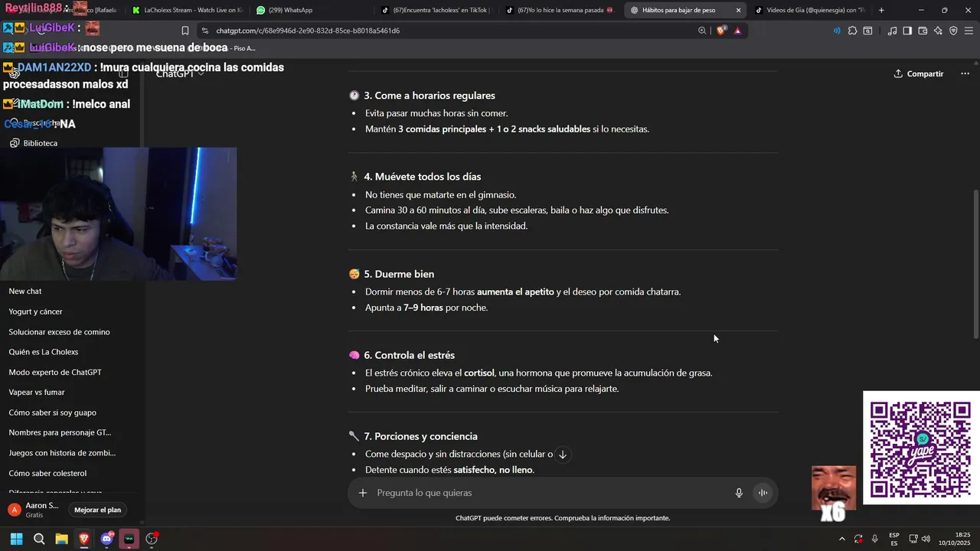Image resolution: width=980 pixels, height=551 pixels.
Task: Open Windows Start menu
Action: point(16,539)
